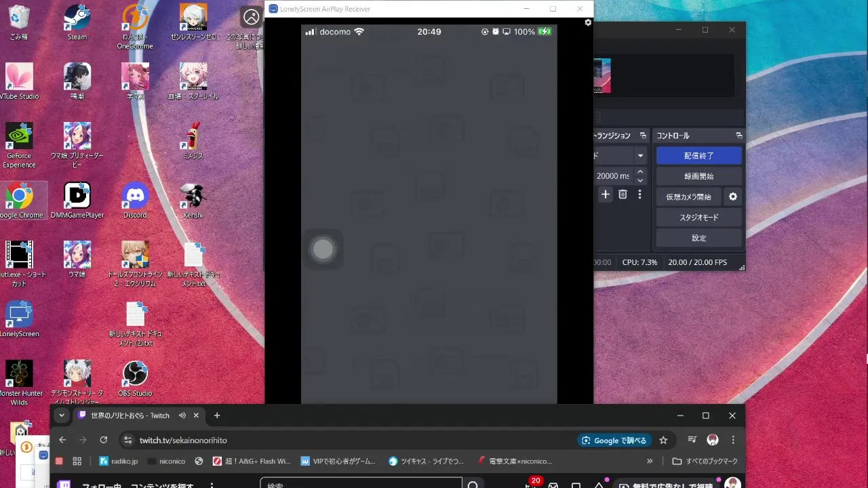Viewport: 868px width, 488px height.
Task: Bookmark page with Chrome star icon
Action: (663, 440)
